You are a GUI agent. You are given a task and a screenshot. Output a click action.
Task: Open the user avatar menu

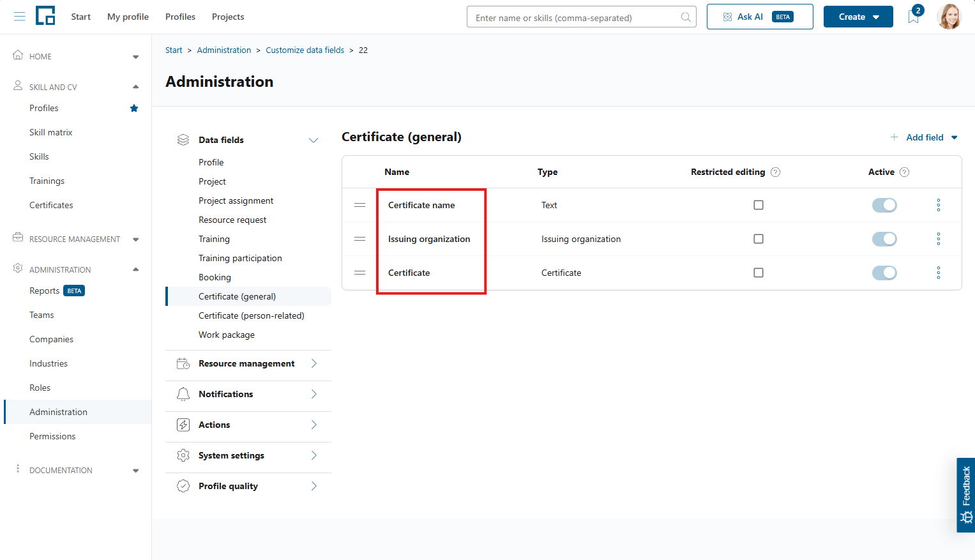click(949, 17)
